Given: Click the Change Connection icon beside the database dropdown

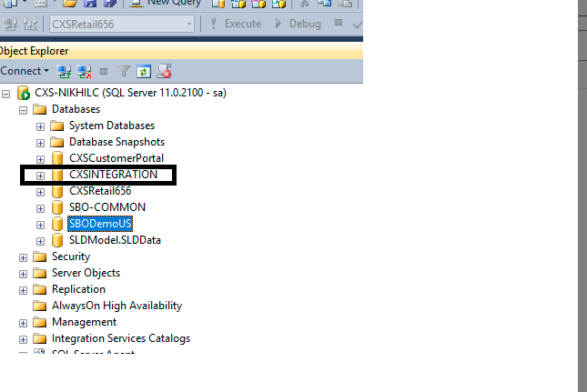Looking at the screenshot, I should [x=30, y=24].
